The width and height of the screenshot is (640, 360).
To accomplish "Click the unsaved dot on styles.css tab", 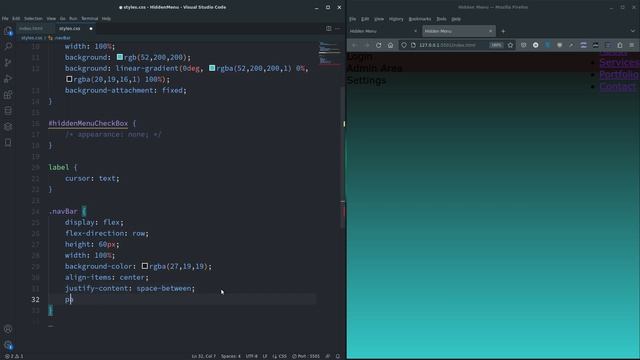I will pos(91,29).
